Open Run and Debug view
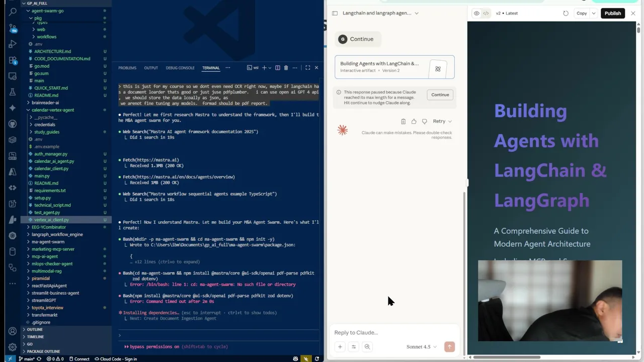The height and width of the screenshot is (362, 644). click(13, 44)
